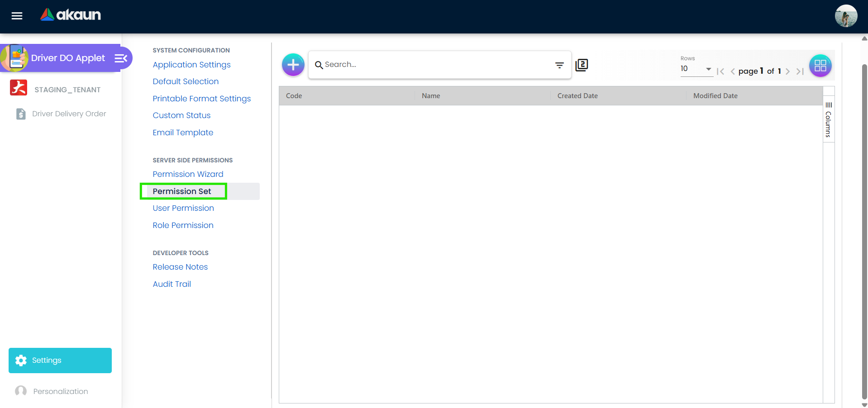Open the Rows per page dropdown
This screenshot has height=408, width=868.
709,69
